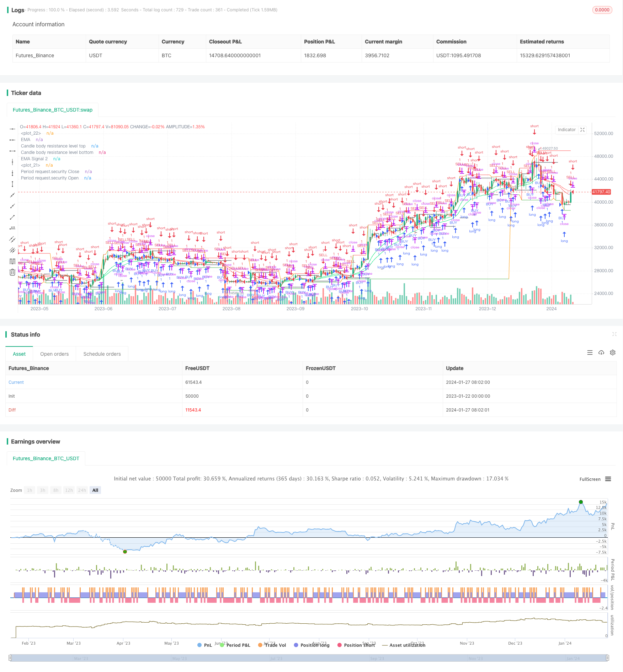The image size is (623, 672).
Task: Select the numbered price line drawing tool
Action: coord(12,228)
